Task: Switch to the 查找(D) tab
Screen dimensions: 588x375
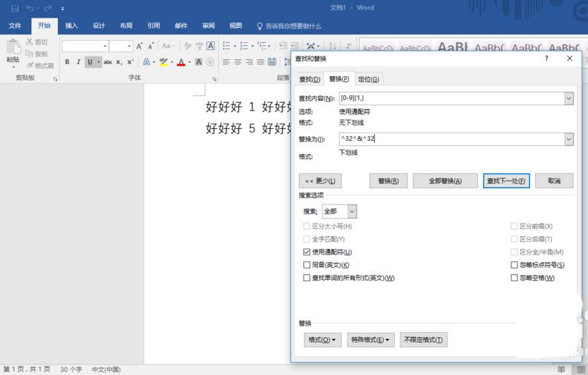Action: click(310, 79)
